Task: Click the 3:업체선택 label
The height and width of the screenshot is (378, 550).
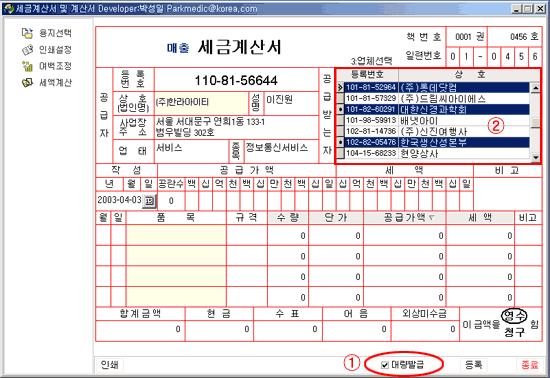Action: [371, 61]
